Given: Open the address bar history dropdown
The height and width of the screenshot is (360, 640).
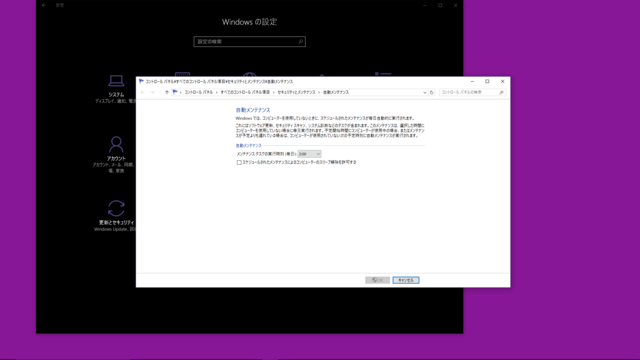Looking at the screenshot, I should coord(424,93).
